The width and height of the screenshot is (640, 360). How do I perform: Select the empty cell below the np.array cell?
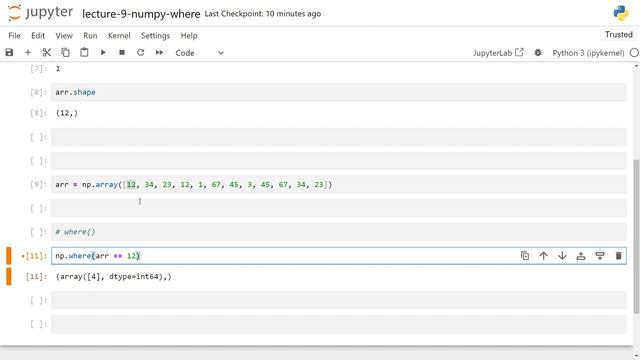pyautogui.click(x=339, y=208)
